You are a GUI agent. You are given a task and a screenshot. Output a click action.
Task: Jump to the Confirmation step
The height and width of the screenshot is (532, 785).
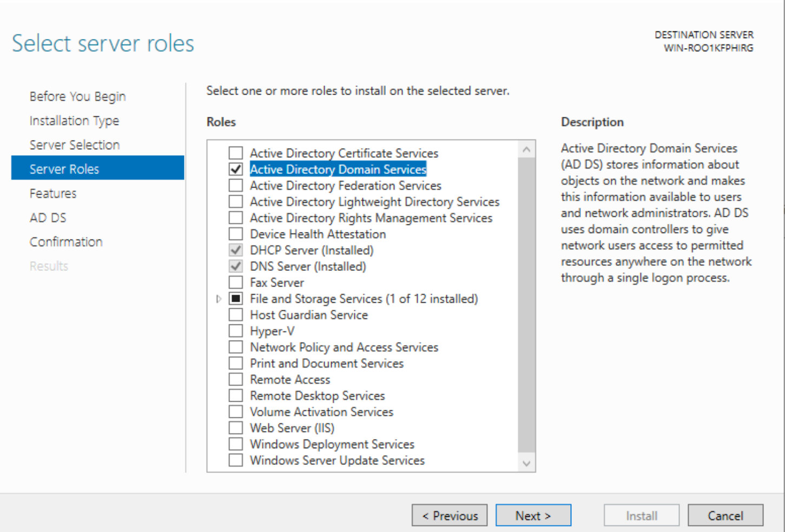66,242
